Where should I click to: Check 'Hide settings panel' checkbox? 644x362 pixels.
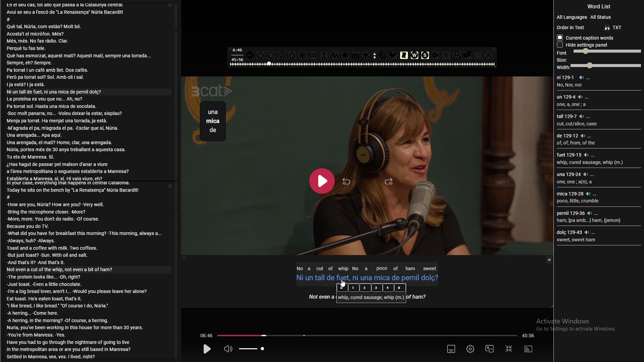click(x=560, y=45)
